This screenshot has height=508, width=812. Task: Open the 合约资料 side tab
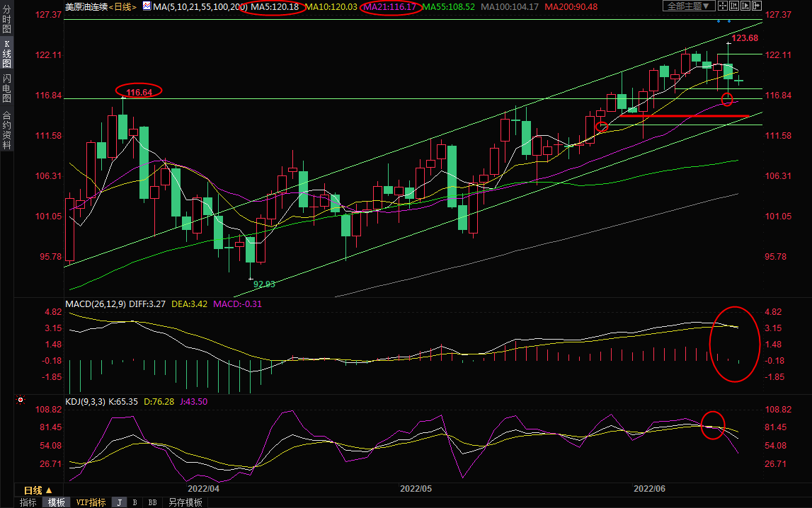(6, 129)
